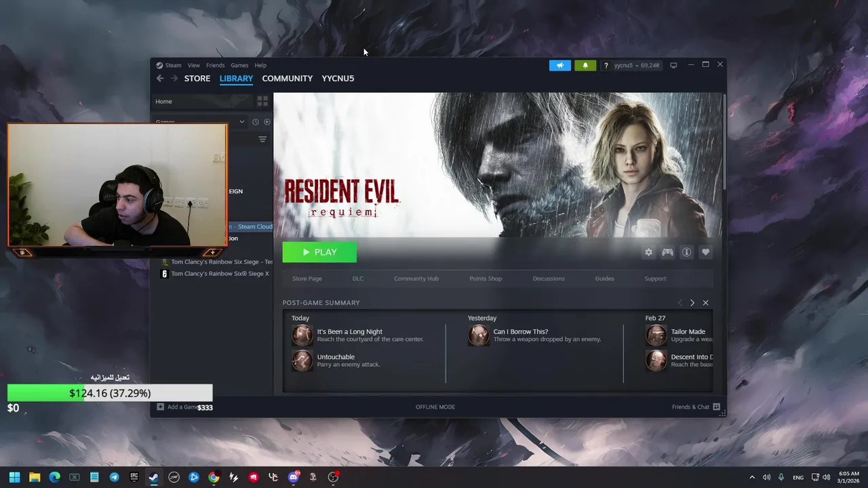This screenshot has height=488, width=868.
Task: Open the DLC link
Action: pyautogui.click(x=358, y=279)
